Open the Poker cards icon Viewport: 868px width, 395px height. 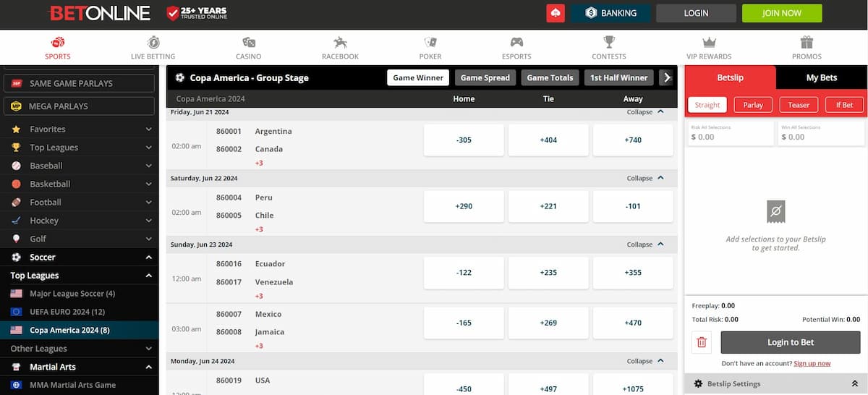(x=430, y=42)
